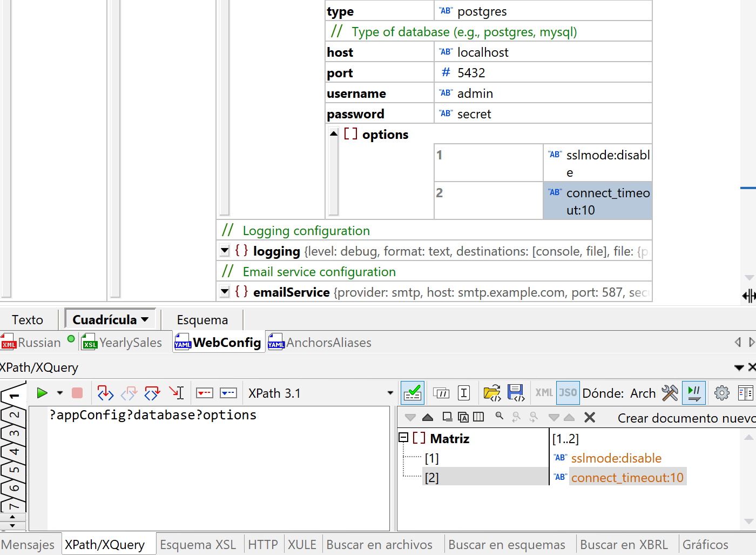Toggle JSON evaluation mode button
Viewport: 756px width, 555px height.
pos(568,393)
